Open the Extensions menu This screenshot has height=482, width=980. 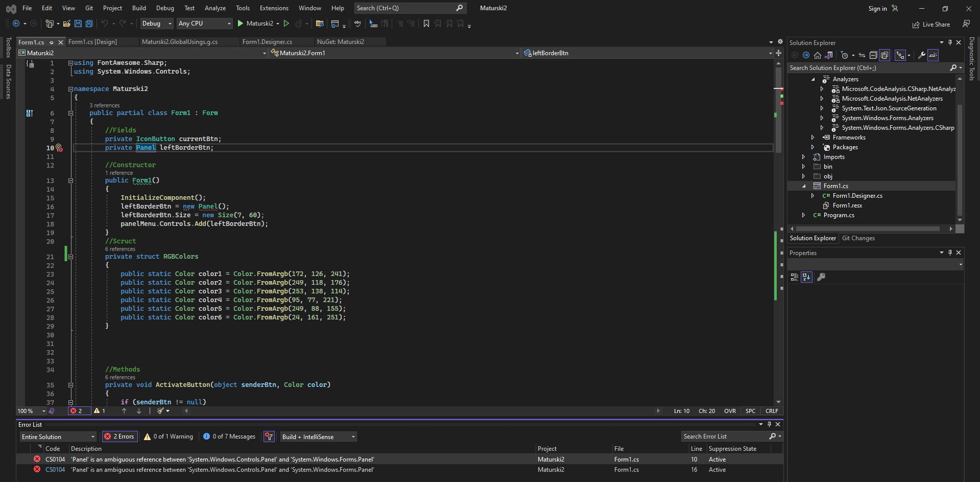click(x=274, y=8)
